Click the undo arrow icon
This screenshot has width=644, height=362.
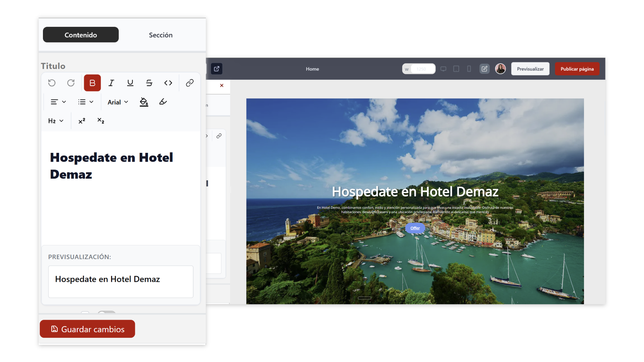click(52, 83)
